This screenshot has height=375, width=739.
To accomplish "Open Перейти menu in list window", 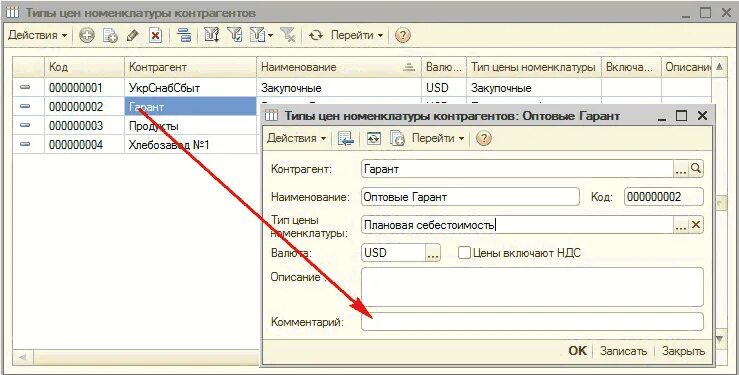I will pos(357,35).
